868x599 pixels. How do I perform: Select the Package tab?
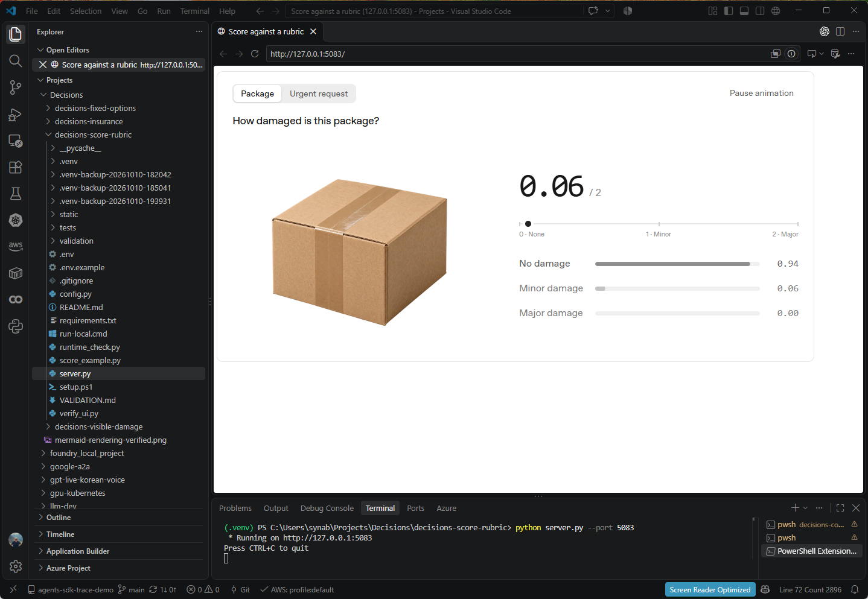pos(257,93)
